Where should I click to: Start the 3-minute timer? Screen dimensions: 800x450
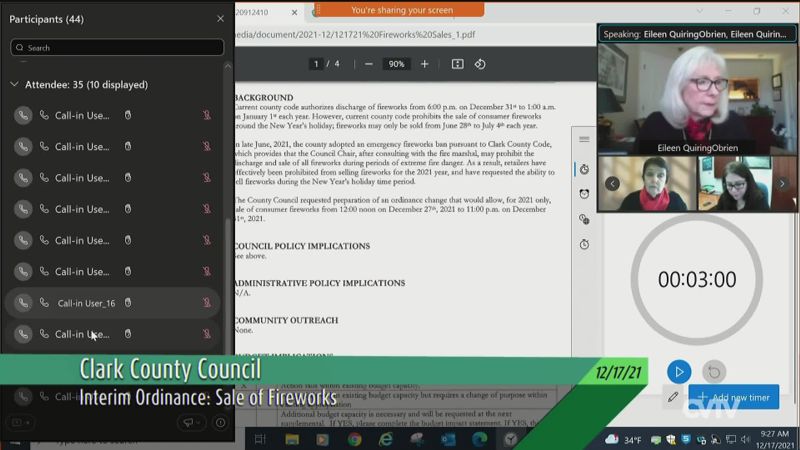point(679,372)
